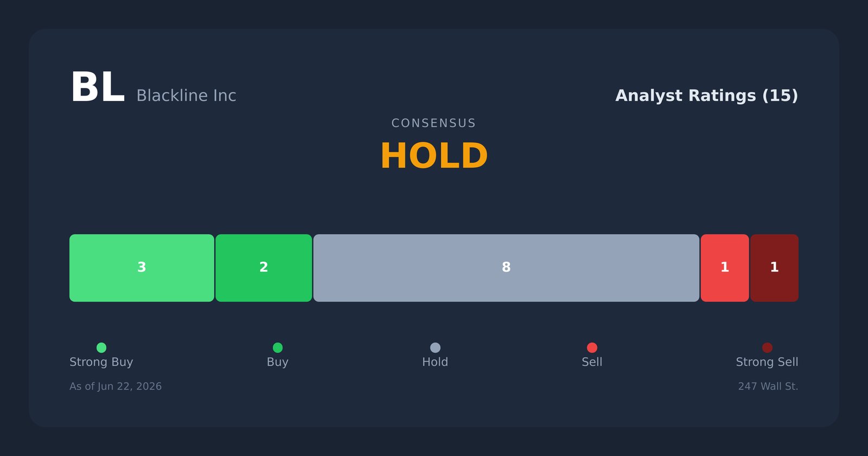Click the Strong Sell legend dot
This screenshot has height=456, width=868.
click(767, 347)
